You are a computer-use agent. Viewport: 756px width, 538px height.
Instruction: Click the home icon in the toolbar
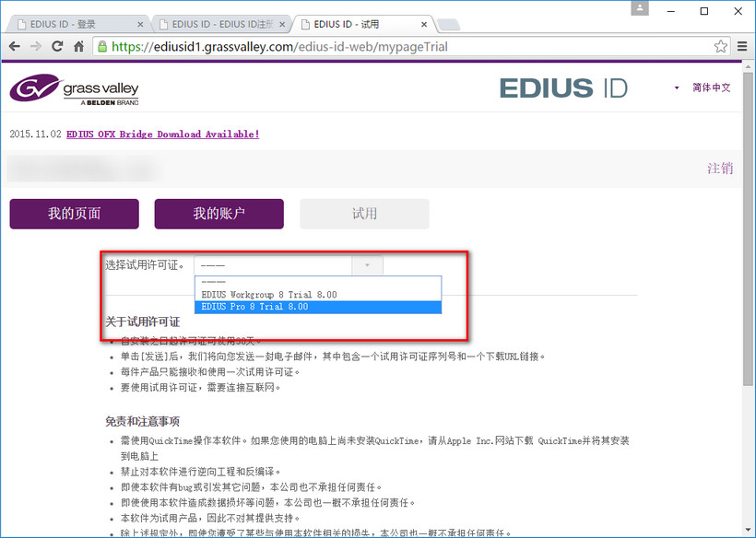[x=77, y=44]
